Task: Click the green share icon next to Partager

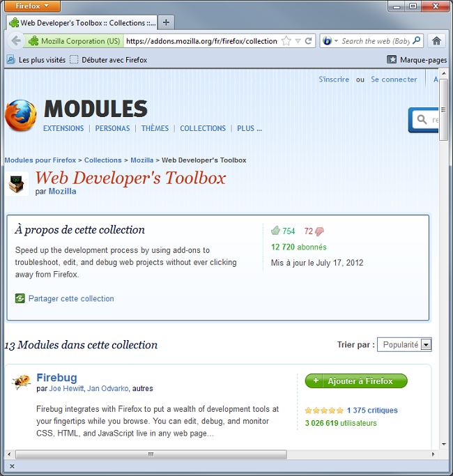Action: tap(20, 298)
